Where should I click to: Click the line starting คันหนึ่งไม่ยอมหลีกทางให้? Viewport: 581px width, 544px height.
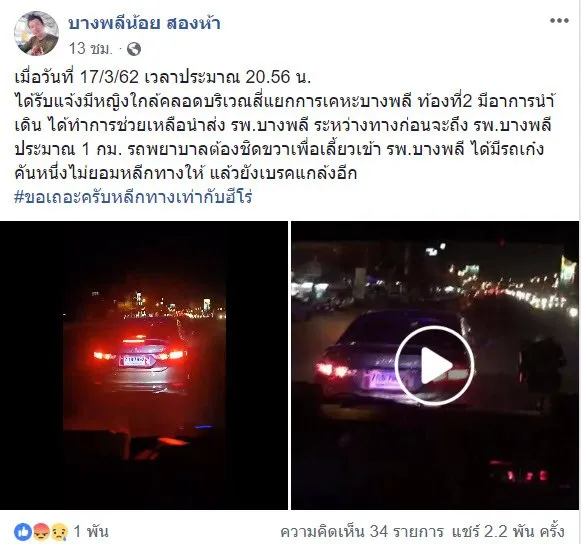[x=185, y=173]
